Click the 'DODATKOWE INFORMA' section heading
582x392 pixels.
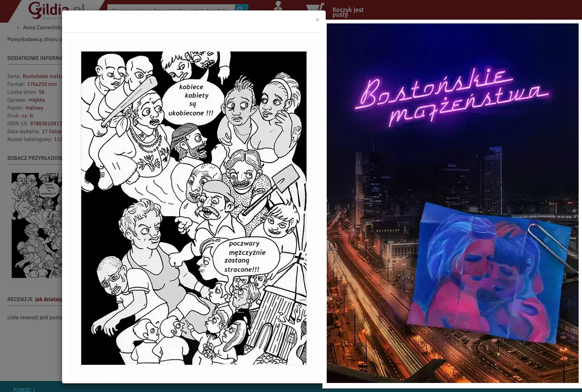[x=35, y=58]
